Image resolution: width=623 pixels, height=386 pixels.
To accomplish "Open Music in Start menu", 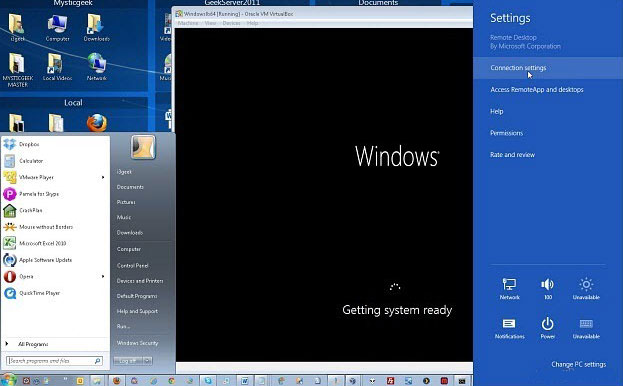I will point(124,217).
